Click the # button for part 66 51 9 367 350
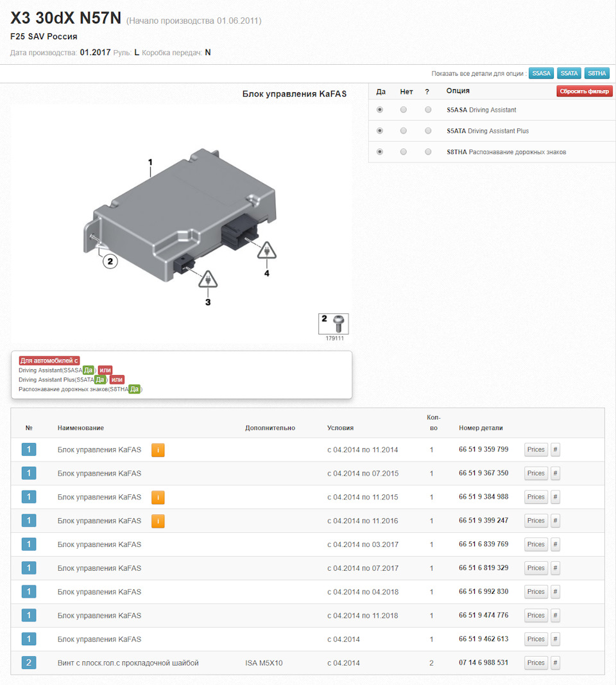The image size is (616, 685). coord(555,473)
